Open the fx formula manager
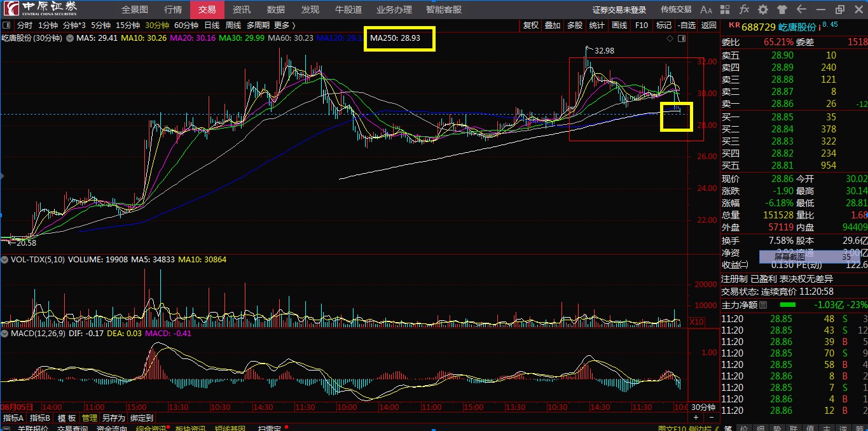This screenshot has width=868, height=431. (744, 10)
